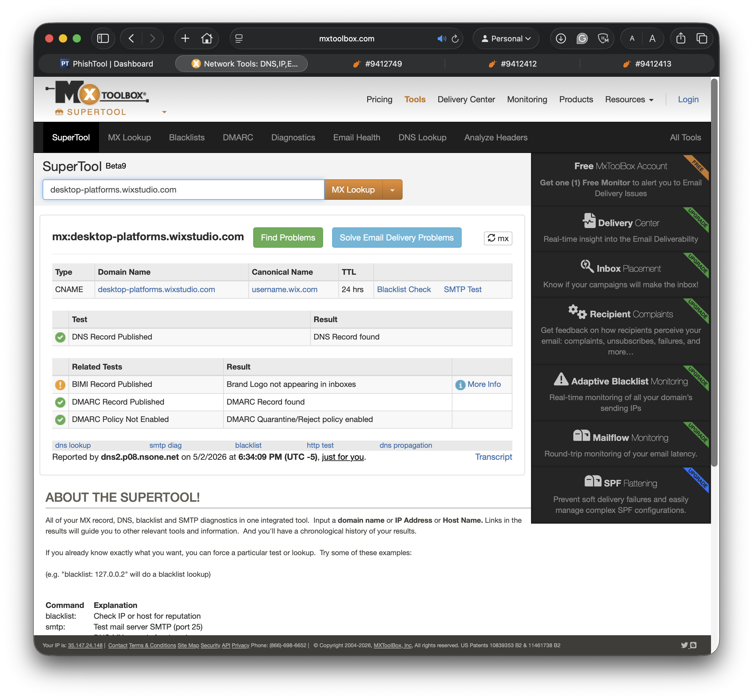This screenshot has width=753, height=700.
Task: Open the Login link
Action: (688, 100)
